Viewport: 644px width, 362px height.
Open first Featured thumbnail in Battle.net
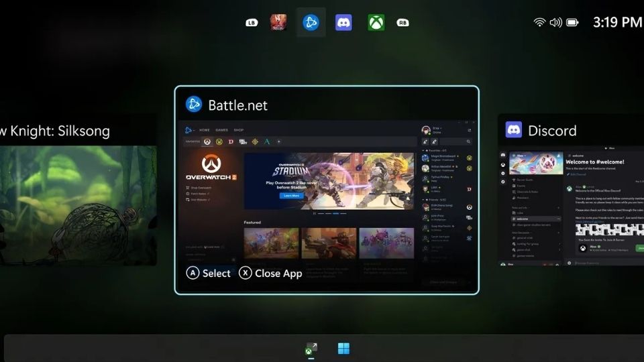(x=271, y=243)
